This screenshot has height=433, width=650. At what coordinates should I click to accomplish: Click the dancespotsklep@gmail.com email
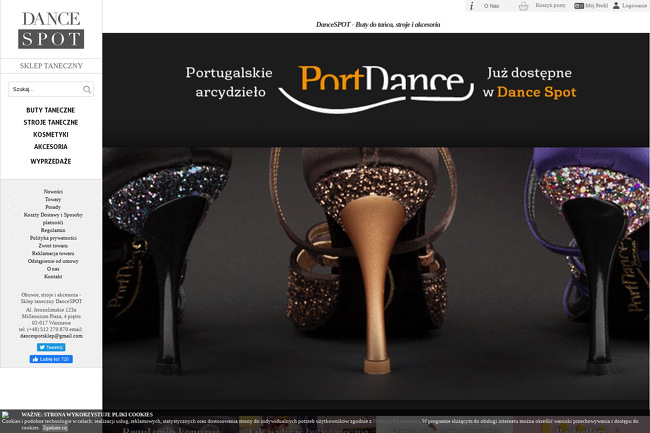(x=51, y=336)
